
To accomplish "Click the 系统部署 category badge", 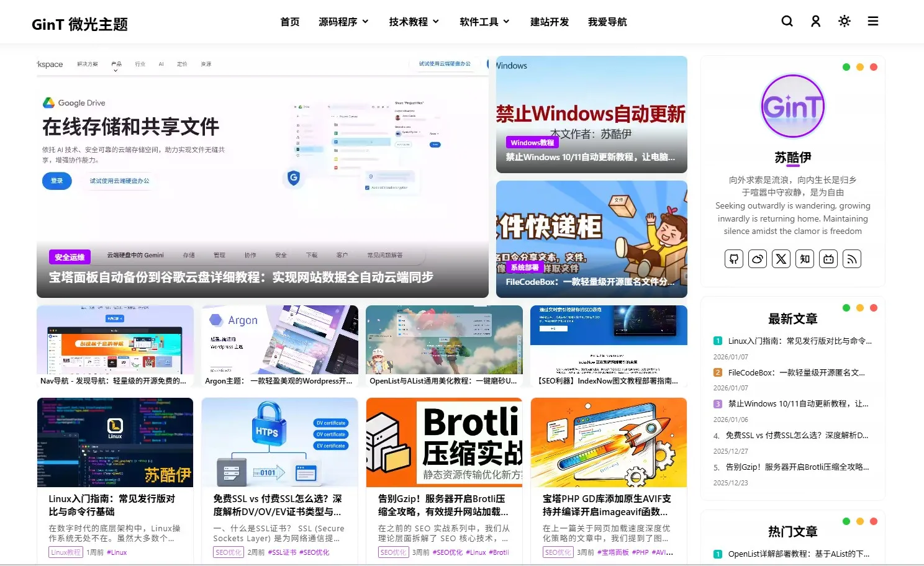I will click(x=525, y=267).
